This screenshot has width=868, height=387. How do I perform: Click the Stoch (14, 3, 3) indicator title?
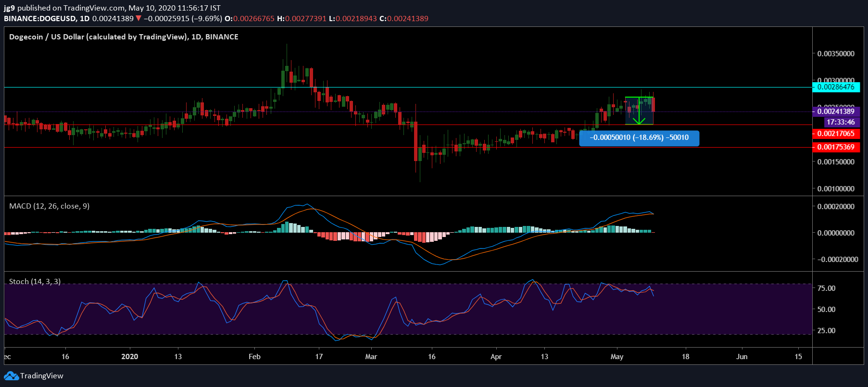coord(35,282)
